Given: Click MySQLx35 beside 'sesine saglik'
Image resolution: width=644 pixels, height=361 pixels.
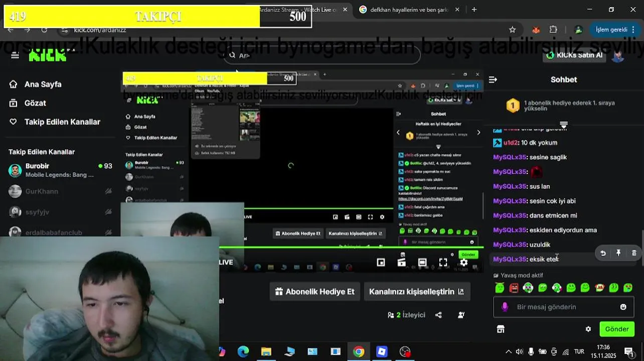Looking at the screenshot, I should pos(510,157).
